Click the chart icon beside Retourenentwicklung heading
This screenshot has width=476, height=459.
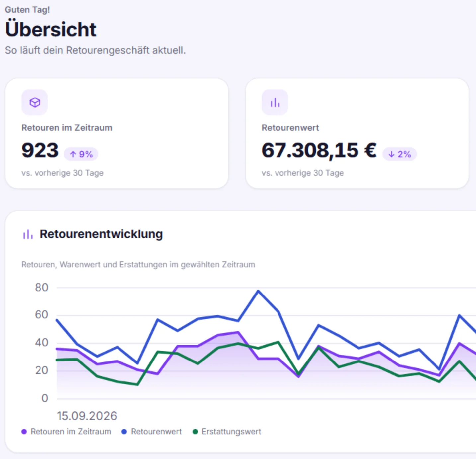point(28,234)
